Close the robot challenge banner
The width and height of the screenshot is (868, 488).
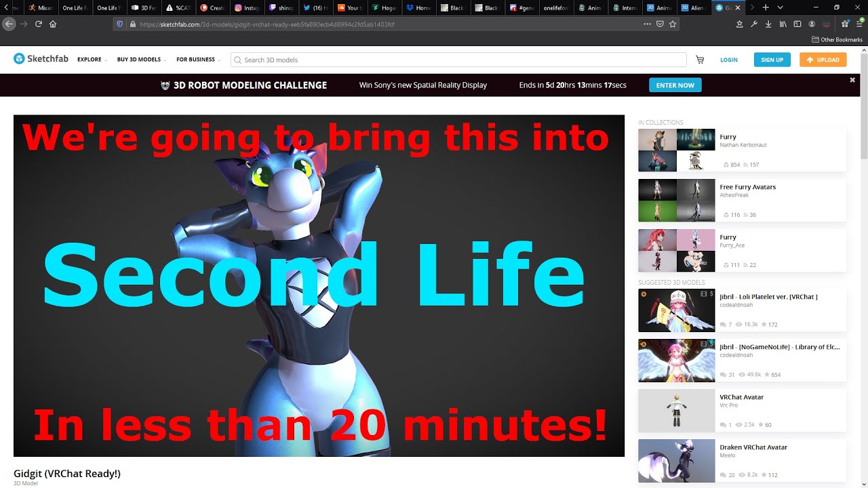[x=852, y=80]
